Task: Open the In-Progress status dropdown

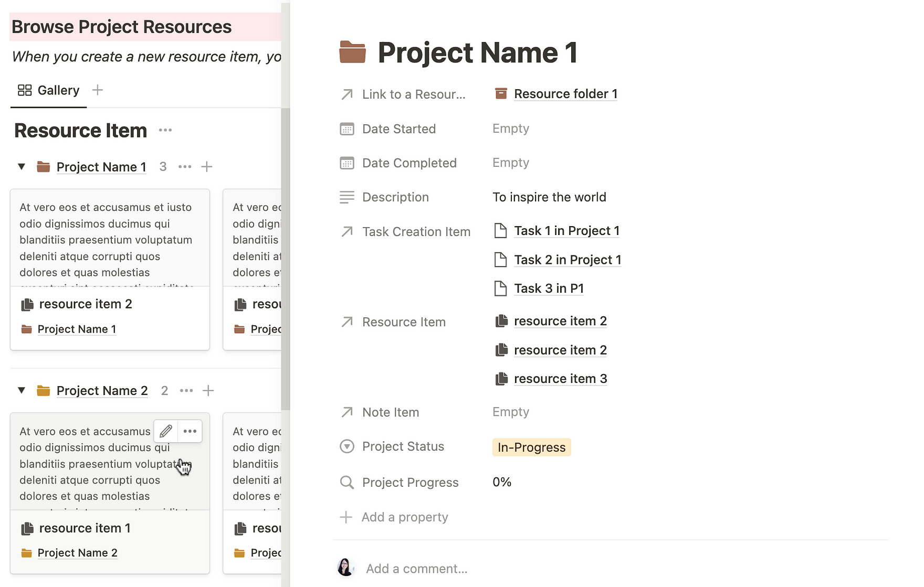Action: (531, 447)
